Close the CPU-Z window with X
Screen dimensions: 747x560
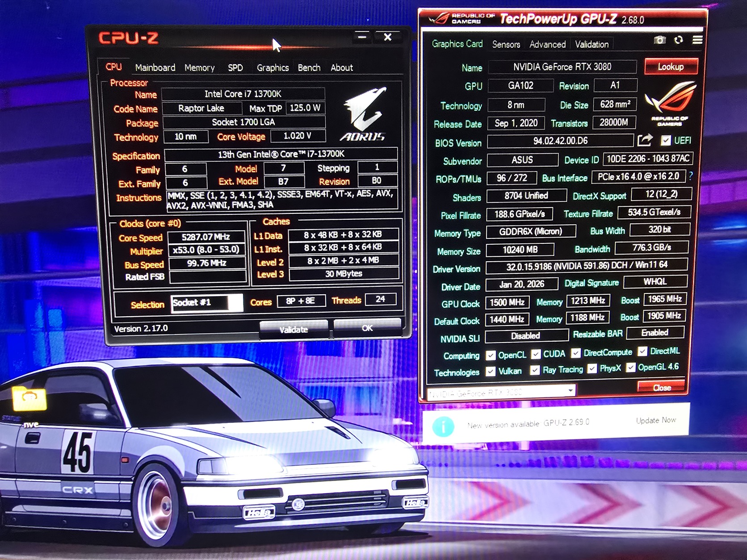388,37
